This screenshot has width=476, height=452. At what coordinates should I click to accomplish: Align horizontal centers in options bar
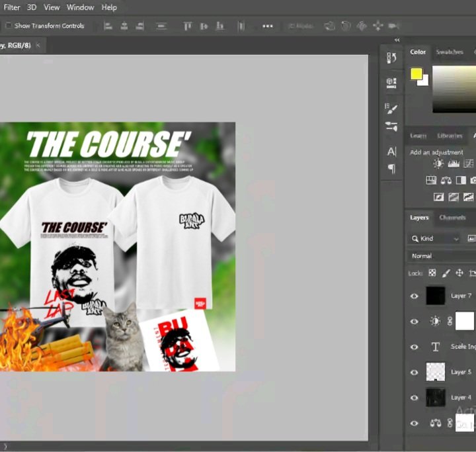[124, 26]
